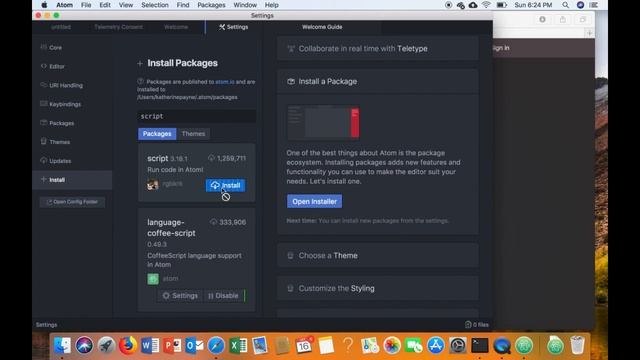Click the cloud upload menu bar icon
This screenshot has width=640, height=360.
point(473,5)
